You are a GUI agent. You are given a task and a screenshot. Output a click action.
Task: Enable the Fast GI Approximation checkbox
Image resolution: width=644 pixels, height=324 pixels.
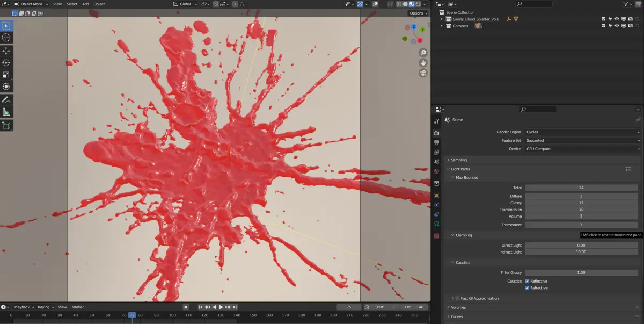click(457, 298)
